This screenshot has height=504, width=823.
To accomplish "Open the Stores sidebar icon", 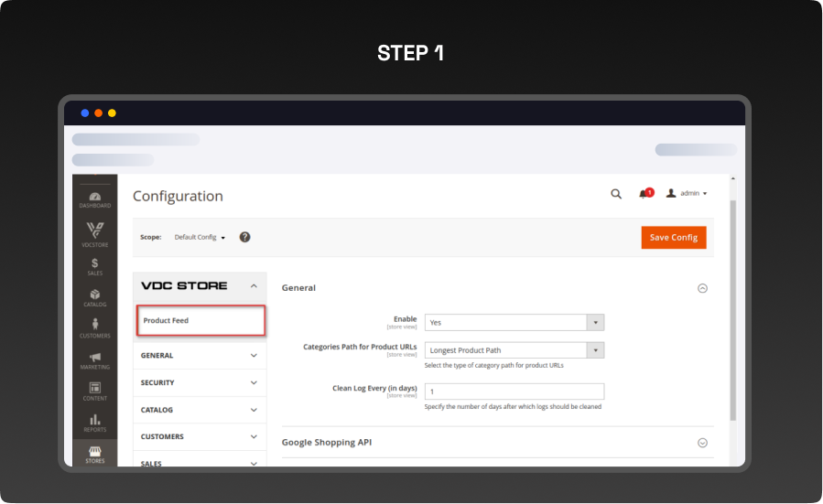I will point(94,453).
